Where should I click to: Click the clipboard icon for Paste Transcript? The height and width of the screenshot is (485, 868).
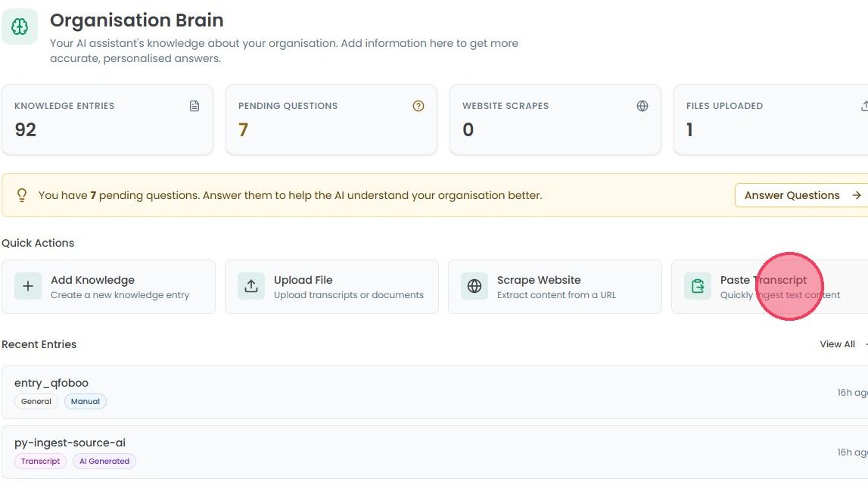click(x=698, y=286)
